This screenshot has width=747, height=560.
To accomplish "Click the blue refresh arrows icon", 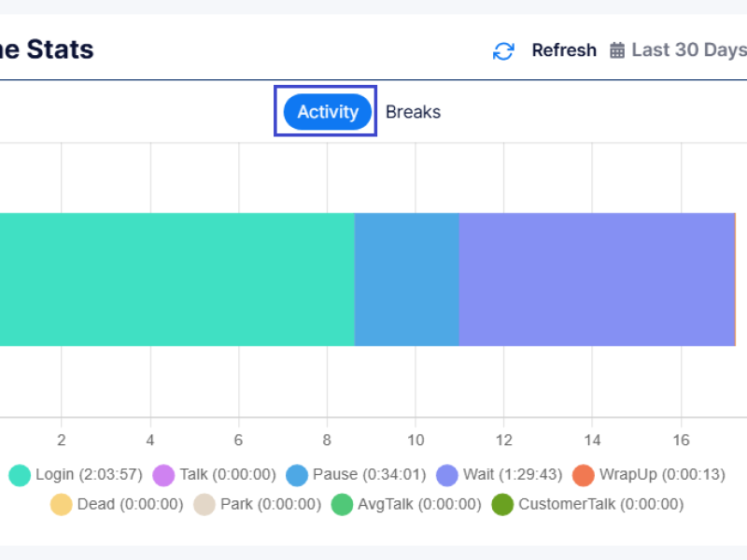I will coord(503,51).
